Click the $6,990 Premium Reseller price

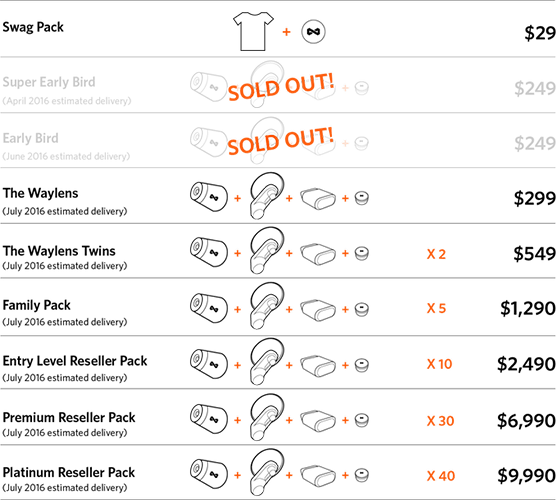click(x=526, y=420)
